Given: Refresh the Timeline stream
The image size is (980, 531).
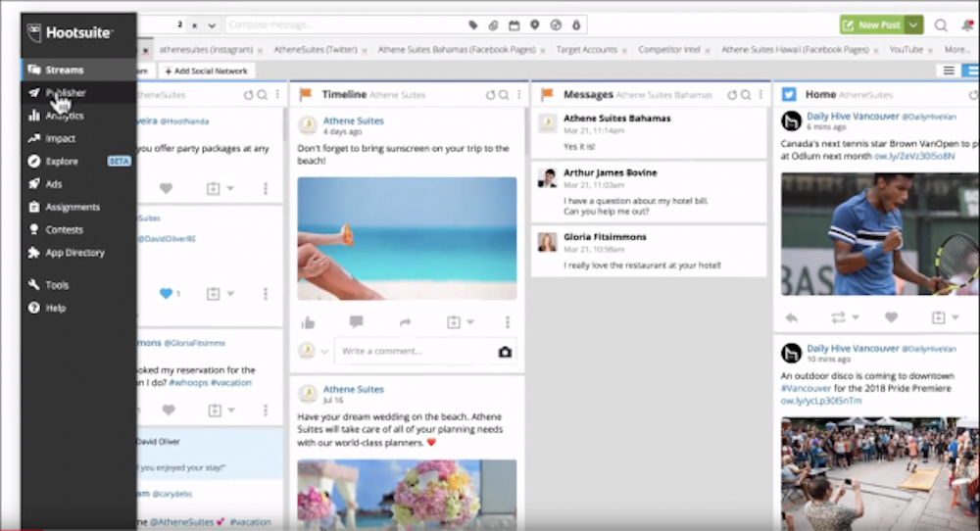Looking at the screenshot, I should point(490,95).
